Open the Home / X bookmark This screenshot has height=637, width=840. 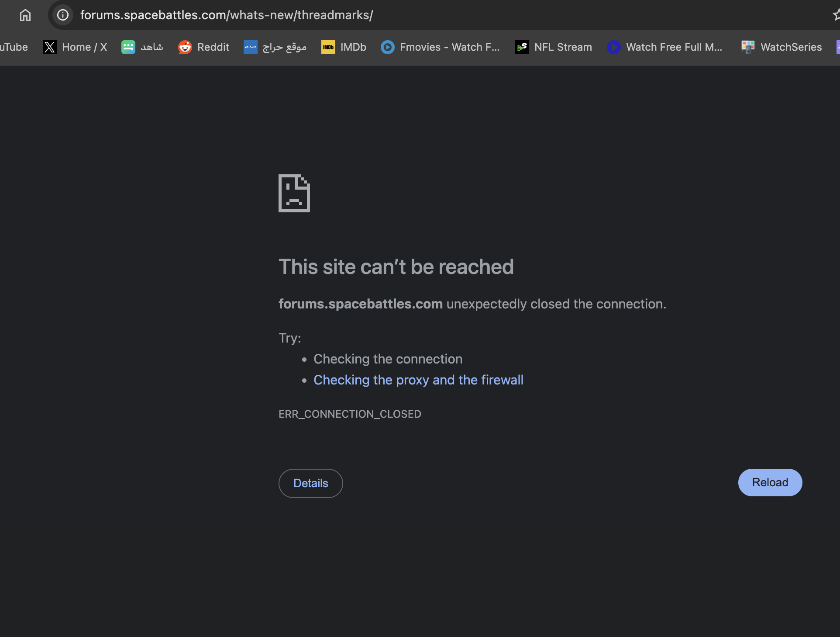(x=75, y=47)
